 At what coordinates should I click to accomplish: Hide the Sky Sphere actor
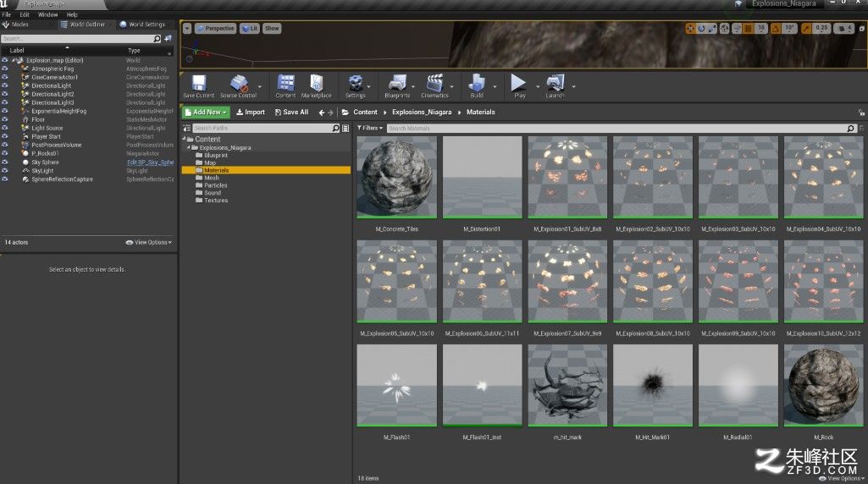tap(5, 162)
